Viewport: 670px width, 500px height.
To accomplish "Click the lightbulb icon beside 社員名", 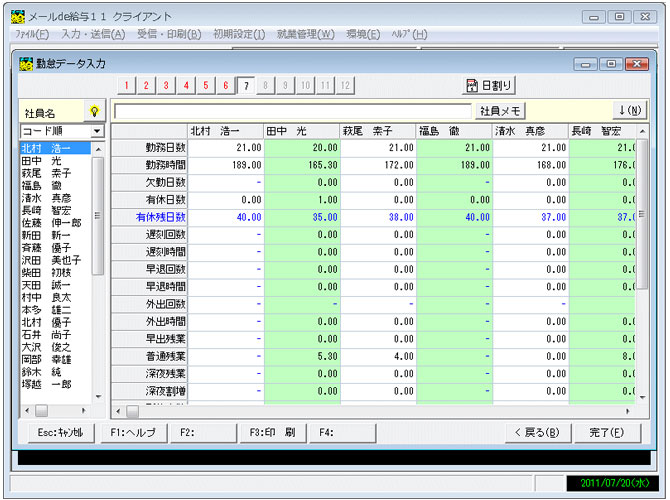I will coord(94,112).
